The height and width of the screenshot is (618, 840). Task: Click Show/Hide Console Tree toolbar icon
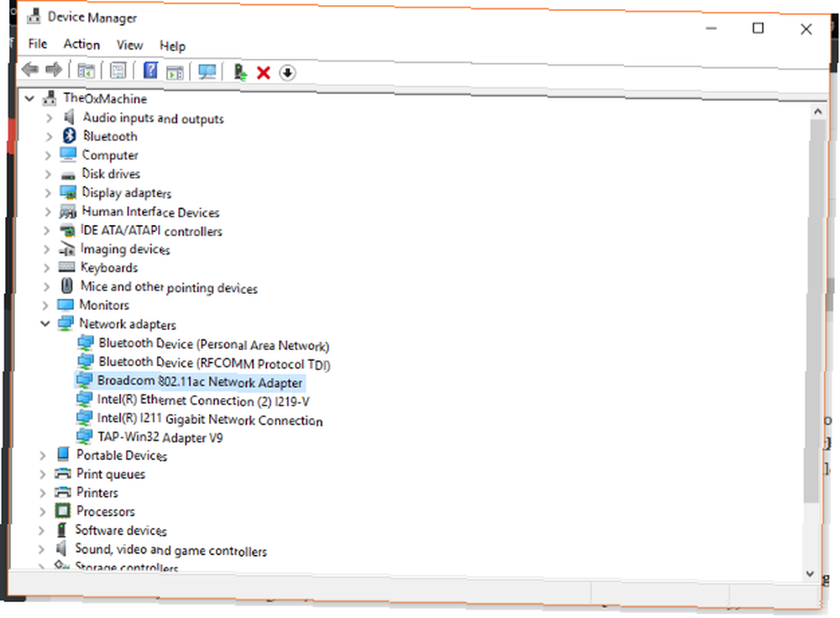click(x=86, y=71)
